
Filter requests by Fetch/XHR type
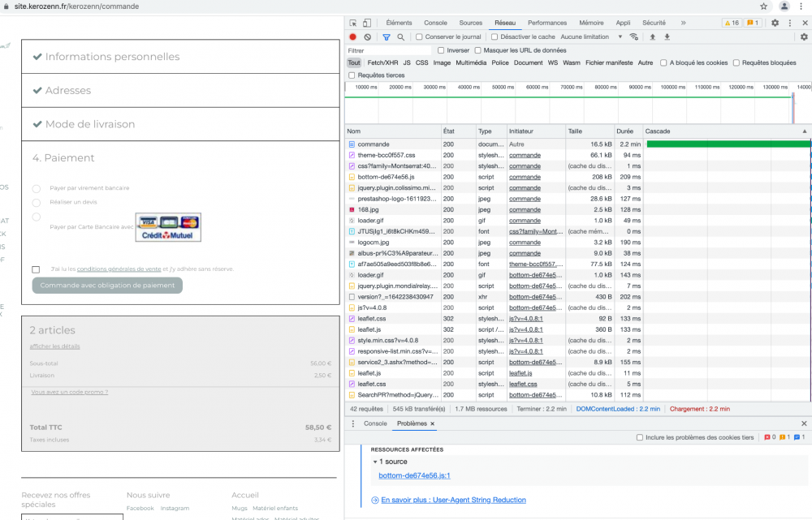382,62
